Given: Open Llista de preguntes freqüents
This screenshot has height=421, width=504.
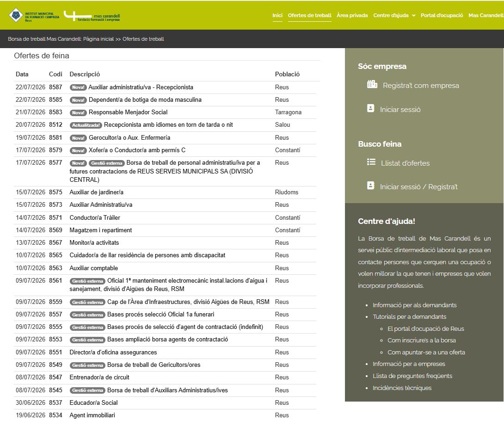Looking at the screenshot, I should (x=412, y=376).
